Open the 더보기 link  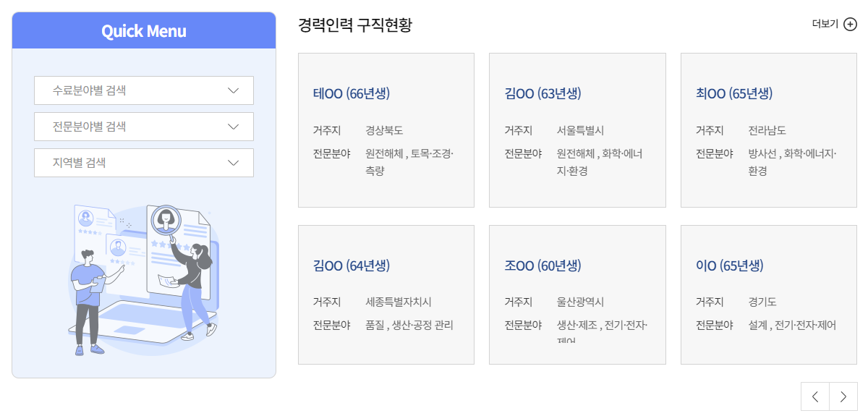pos(834,25)
